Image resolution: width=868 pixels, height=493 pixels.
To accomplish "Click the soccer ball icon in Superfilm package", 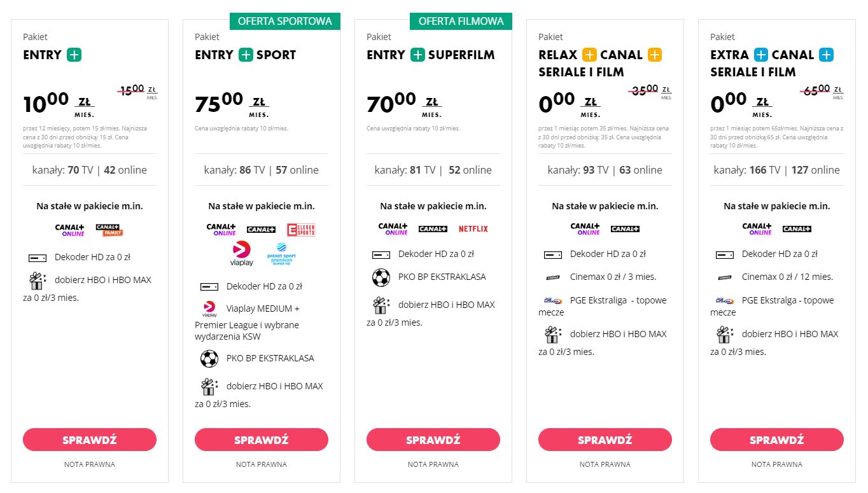I will [381, 277].
